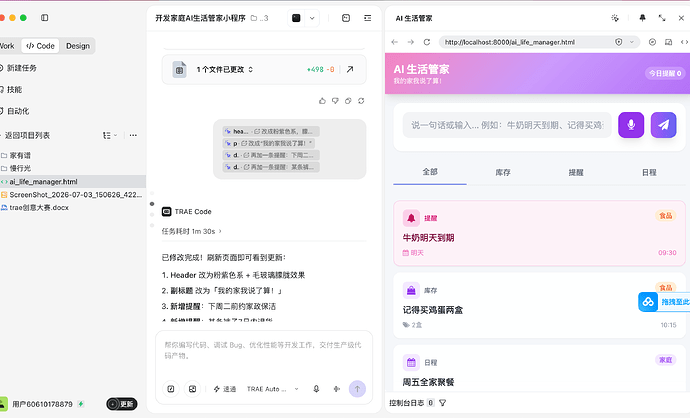Click the shield icon in address bar
Image resolution: width=690 pixels, height=418 pixels.
[619, 42]
